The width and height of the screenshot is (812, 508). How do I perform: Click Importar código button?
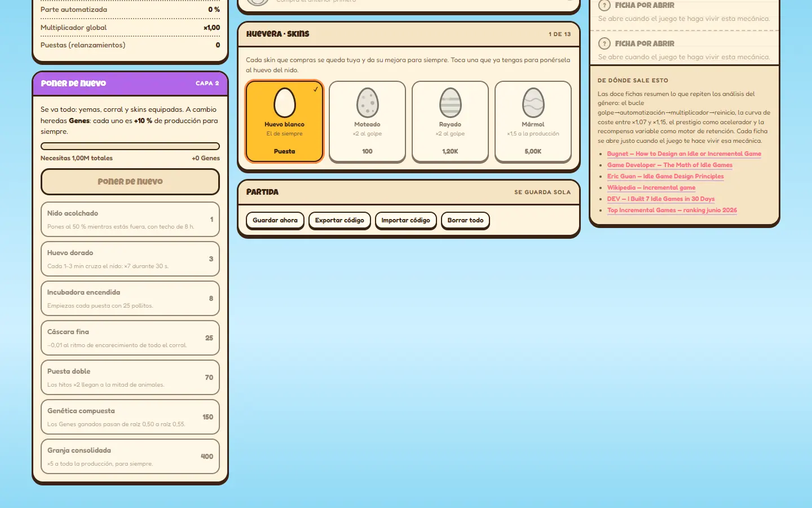coord(405,220)
